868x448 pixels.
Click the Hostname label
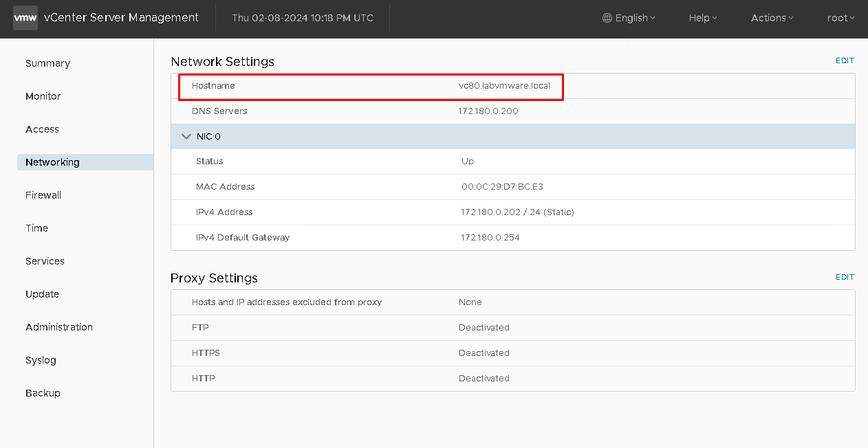point(213,86)
